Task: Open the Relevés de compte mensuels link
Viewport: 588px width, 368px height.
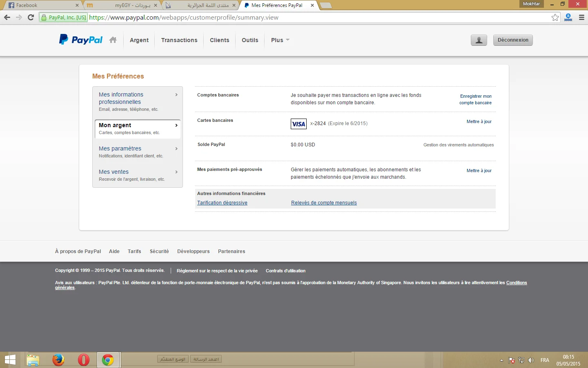Action: [x=324, y=203]
